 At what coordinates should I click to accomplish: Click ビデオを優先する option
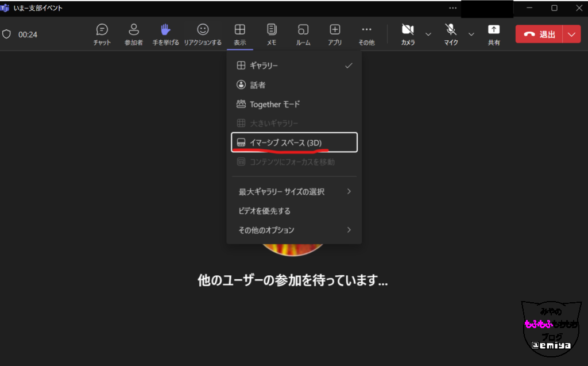click(x=265, y=211)
